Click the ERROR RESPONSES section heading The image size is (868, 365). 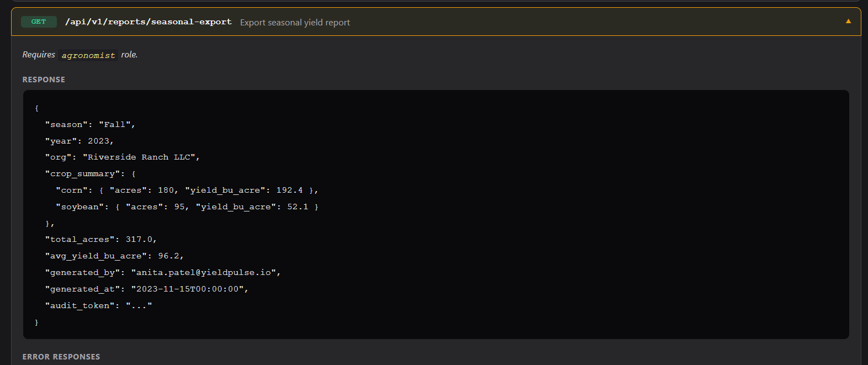click(61, 357)
